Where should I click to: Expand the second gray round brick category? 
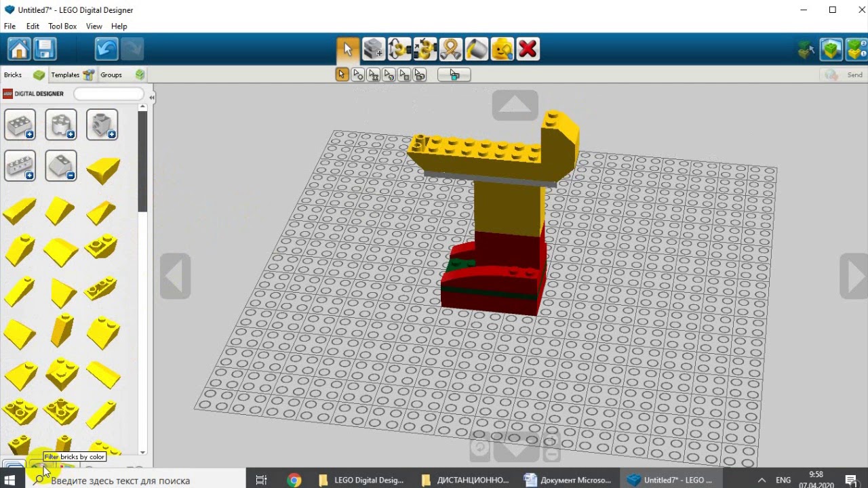coord(61,125)
